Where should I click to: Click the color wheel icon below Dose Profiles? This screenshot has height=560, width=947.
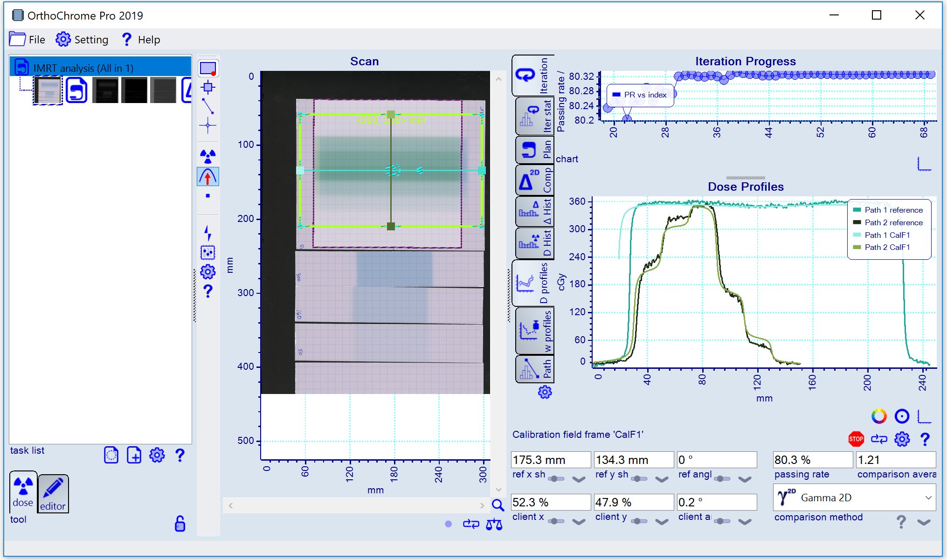pos(879,416)
